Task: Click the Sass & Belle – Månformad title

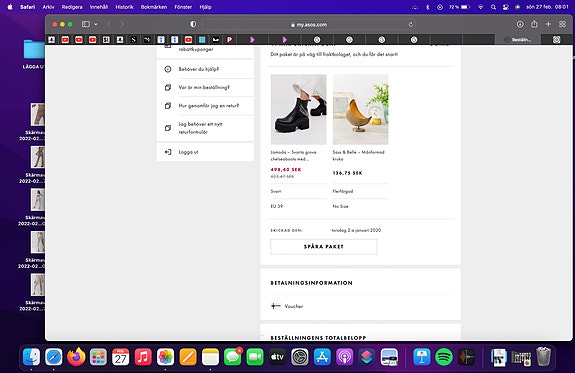Action: pyautogui.click(x=358, y=156)
